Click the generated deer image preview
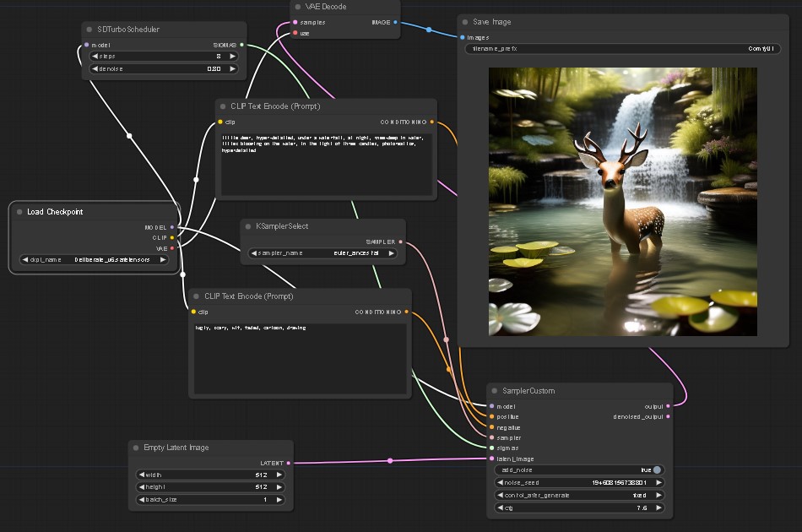Viewport: 802px width, 532px height. [622, 201]
